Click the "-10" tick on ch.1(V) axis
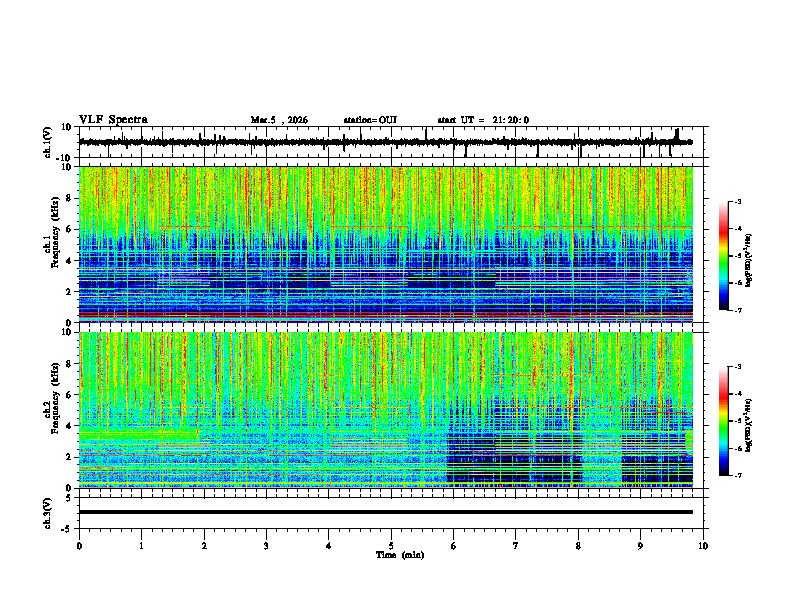792x612 pixels. (65, 158)
